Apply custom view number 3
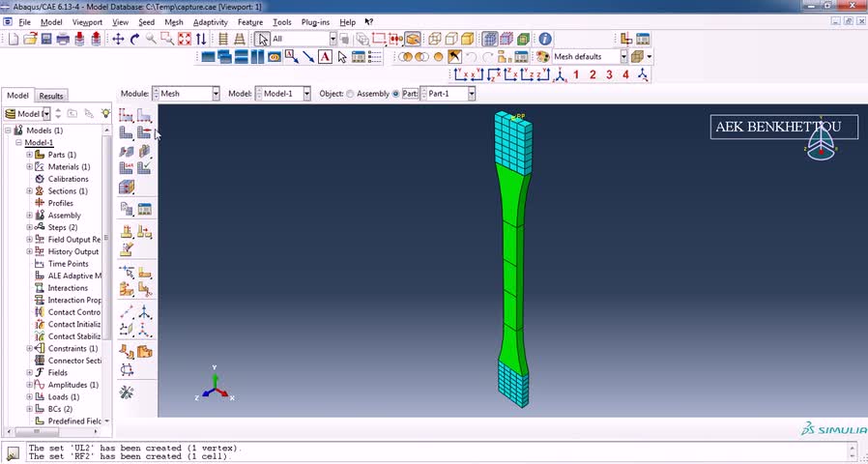The height and width of the screenshot is (464, 868). (609, 74)
